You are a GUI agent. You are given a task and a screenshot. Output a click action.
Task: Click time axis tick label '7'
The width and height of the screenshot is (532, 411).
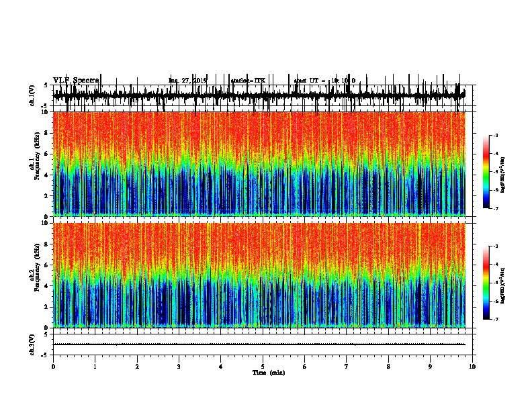tap(347, 367)
